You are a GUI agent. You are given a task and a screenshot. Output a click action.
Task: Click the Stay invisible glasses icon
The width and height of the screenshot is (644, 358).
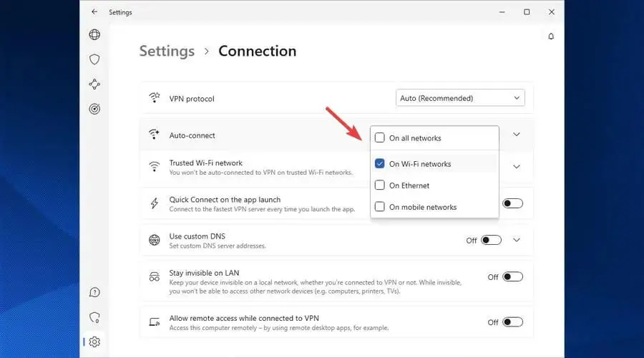click(155, 276)
